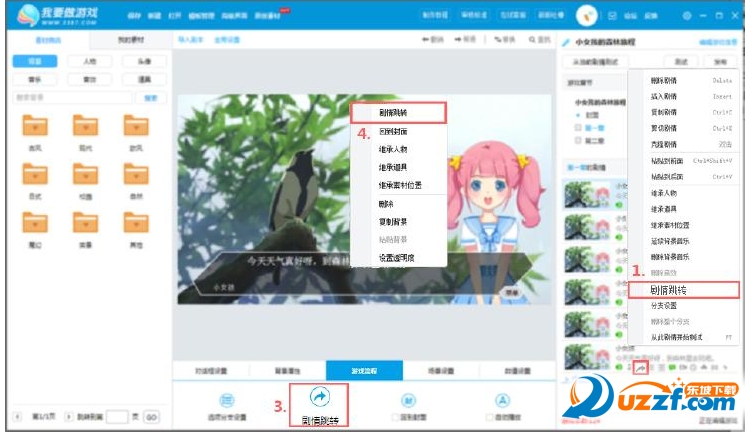Check the 第一章 chapter box

(x=578, y=128)
